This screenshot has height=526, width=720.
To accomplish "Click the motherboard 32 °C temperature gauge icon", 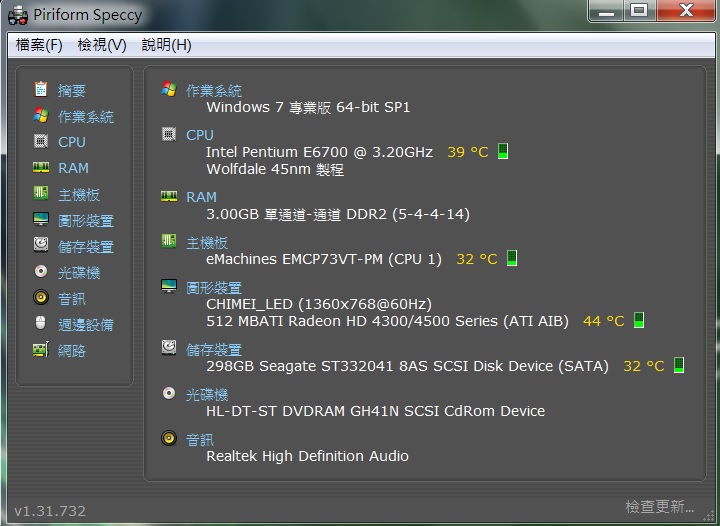I will coord(512,258).
